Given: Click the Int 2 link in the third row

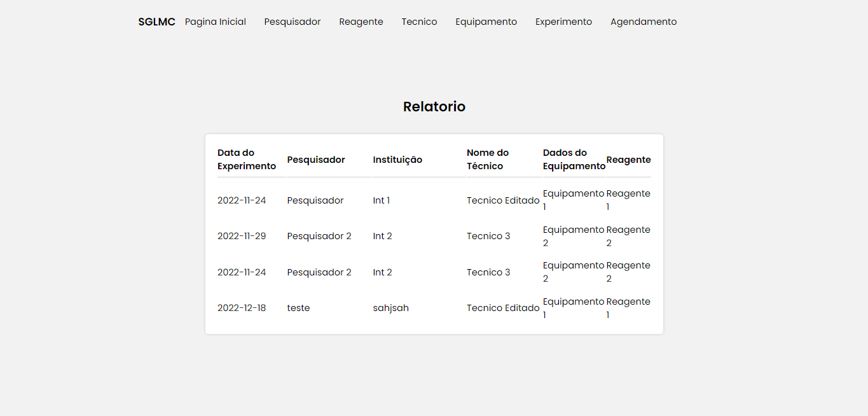Looking at the screenshot, I should [x=382, y=272].
